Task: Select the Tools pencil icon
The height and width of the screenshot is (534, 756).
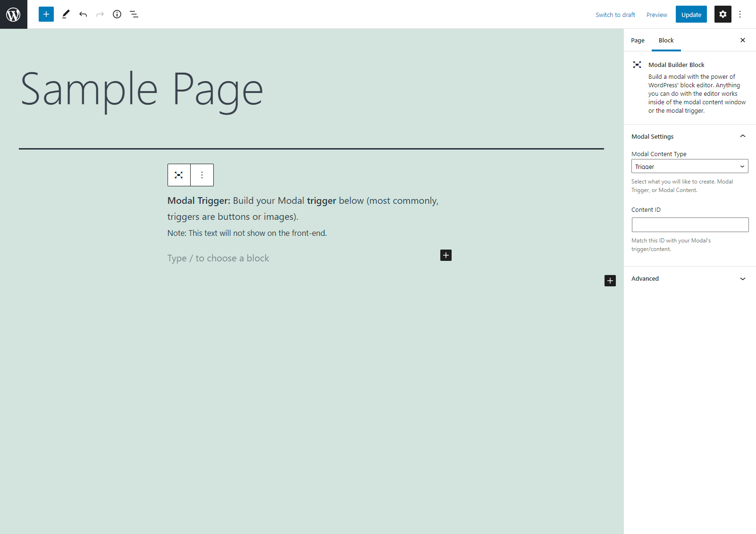Action: (66, 14)
